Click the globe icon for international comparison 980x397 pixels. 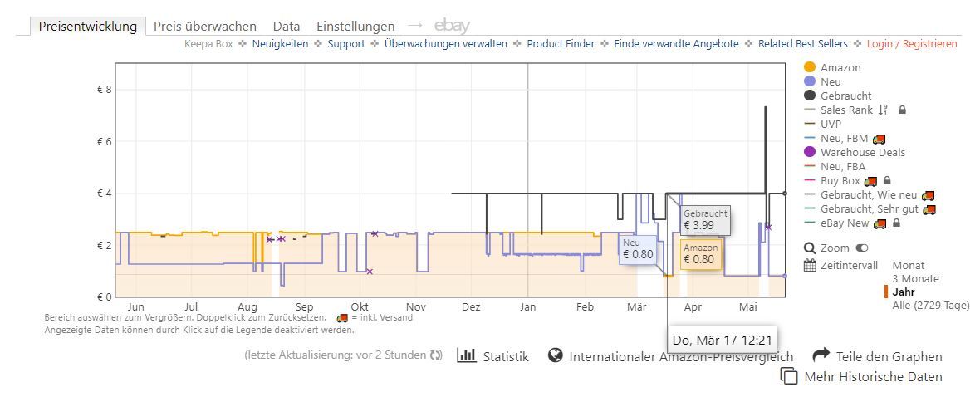tap(555, 355)
